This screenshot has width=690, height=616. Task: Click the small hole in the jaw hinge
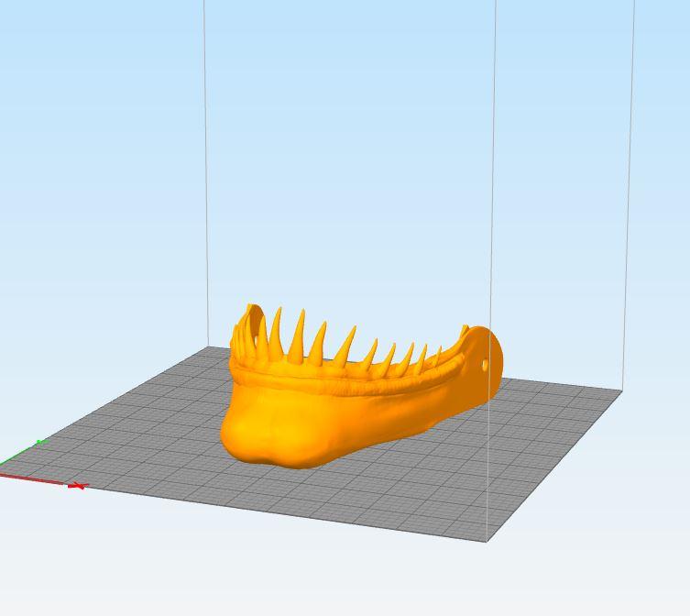click(x=485, y=365)
